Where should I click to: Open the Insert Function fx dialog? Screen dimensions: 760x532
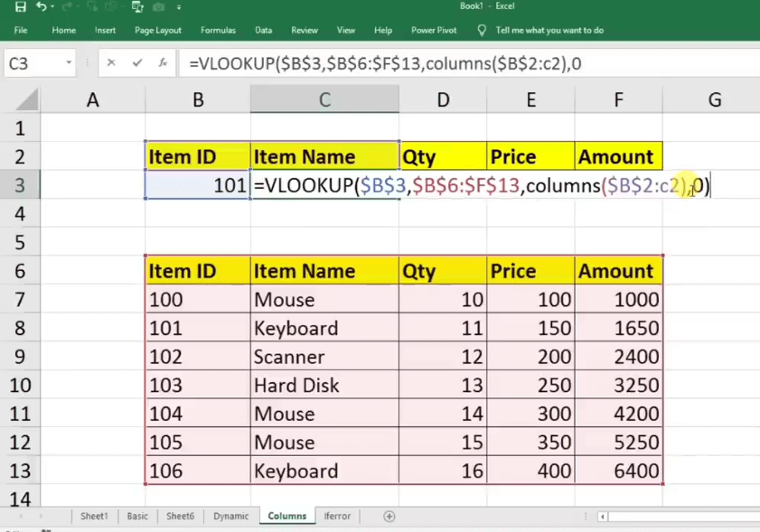(163, 63)
